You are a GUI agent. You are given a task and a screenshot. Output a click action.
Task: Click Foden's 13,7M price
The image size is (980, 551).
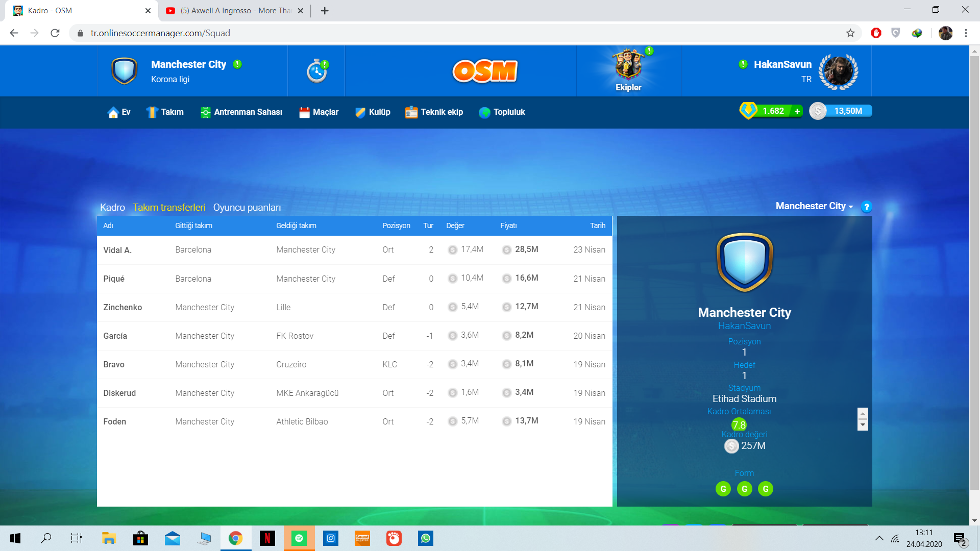pyautogui.click(x=526, y=421)
